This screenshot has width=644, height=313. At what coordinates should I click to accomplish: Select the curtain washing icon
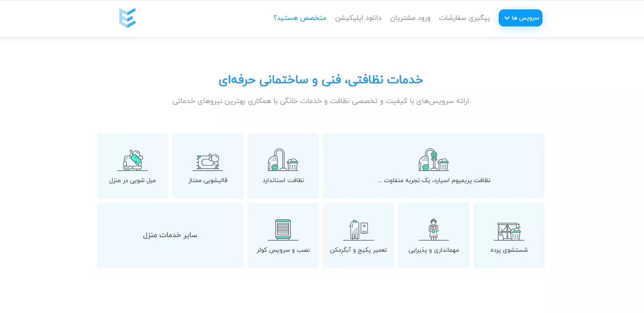coord(509,231)
